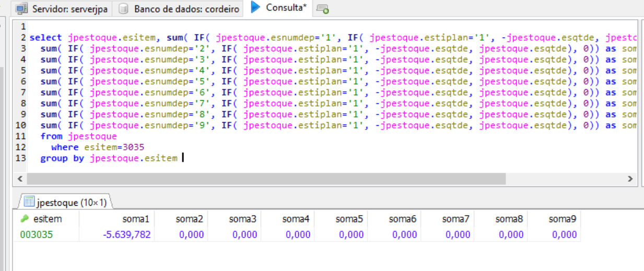Place the cursor on the 'where esitem=3035' line
Viewport: 644px width, 271px height.
(98, 147)
